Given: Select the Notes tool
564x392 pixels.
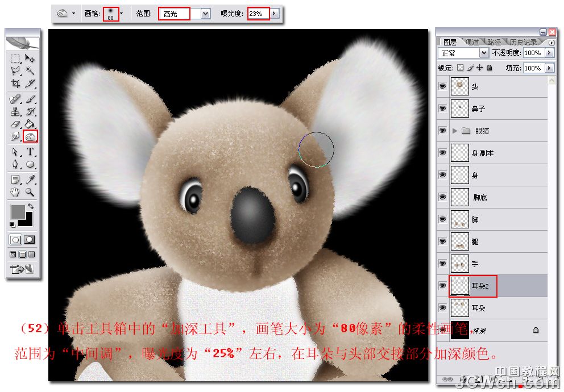Looking at the screenshot, I should [x=15, y=180].
